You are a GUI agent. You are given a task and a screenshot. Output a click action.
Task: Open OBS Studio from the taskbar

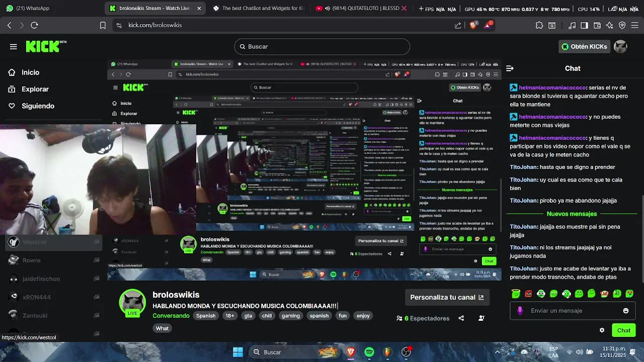(406, 352)
